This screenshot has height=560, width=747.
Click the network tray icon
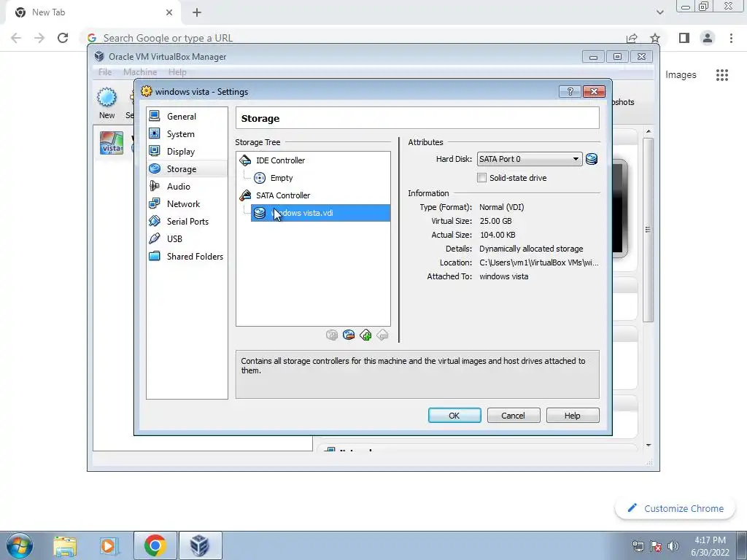638,545
